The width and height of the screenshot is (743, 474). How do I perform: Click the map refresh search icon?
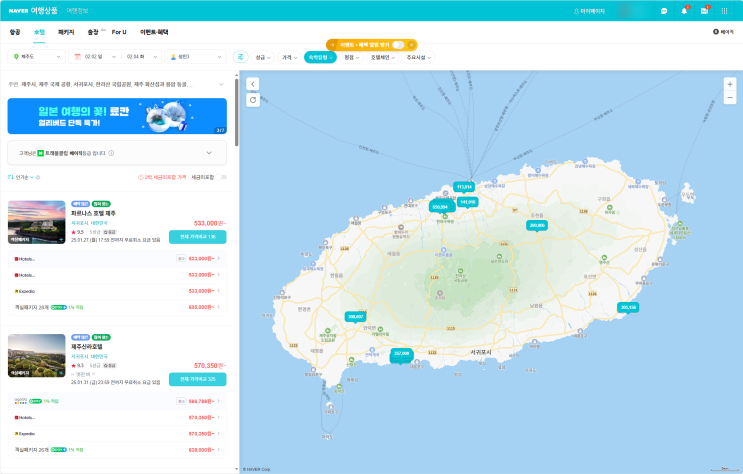[253, 100]
